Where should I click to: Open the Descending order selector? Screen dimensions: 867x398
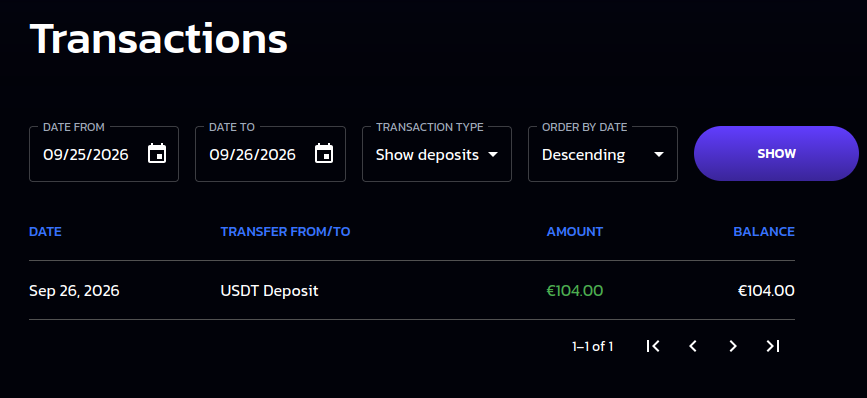click(x=603, y=154)
